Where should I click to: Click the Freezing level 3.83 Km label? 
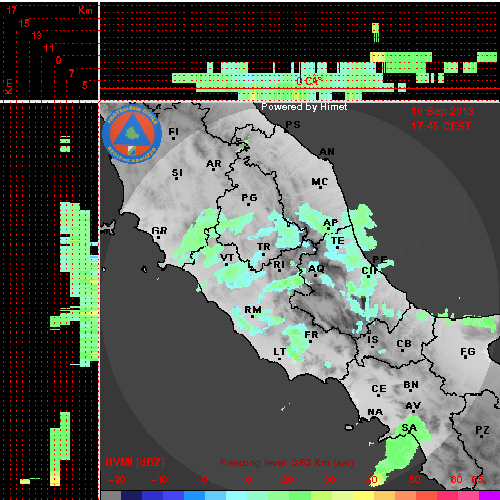coord(287,463)
